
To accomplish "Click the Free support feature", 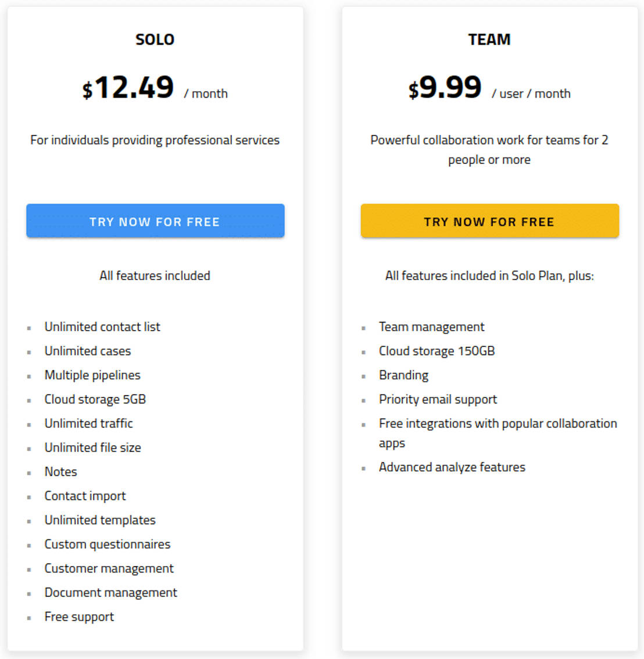I will point(80,617).
